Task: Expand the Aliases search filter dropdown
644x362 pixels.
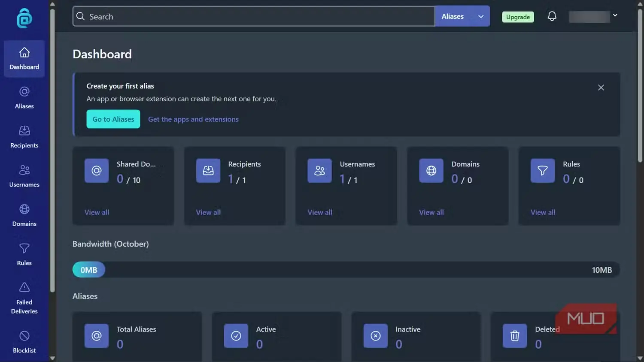Action: [462, 16]
